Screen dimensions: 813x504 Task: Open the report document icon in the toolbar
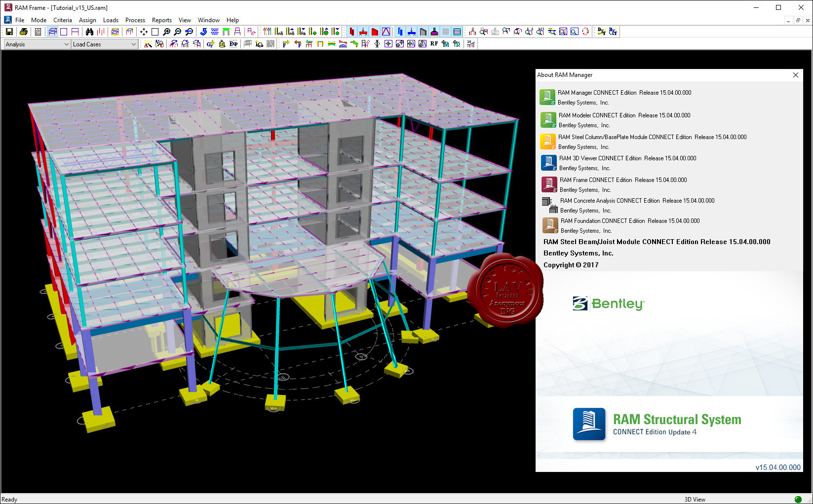tap(38, 32)
